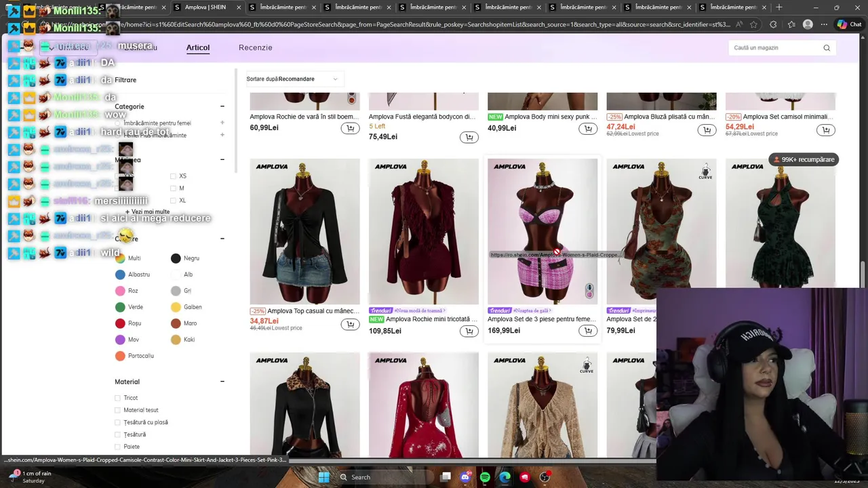
Task: Add the 40,99Lei Body mini sexy punk to cart
Action: [x=588, y=129]
